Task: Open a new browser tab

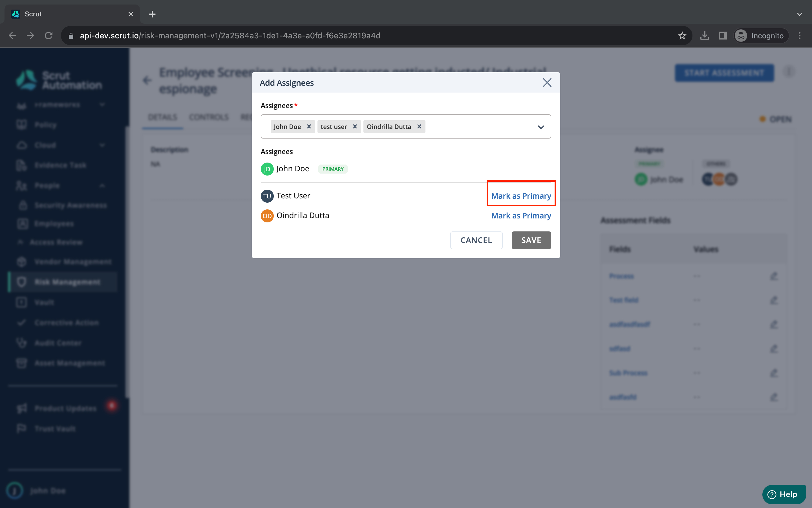Action: pyautogui.click(x=152, y=14)
